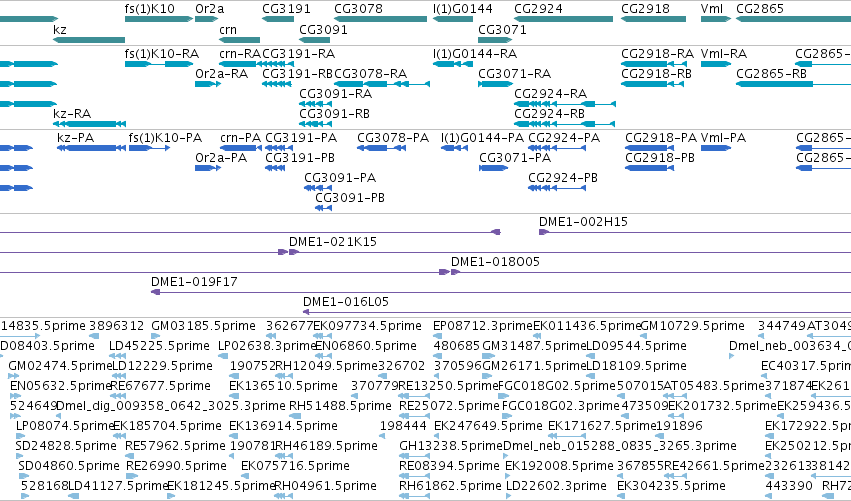This screenshot has width=851, height=501.
Task: Click the EK304235.5prime EST label
Action: tap(671, 486)
